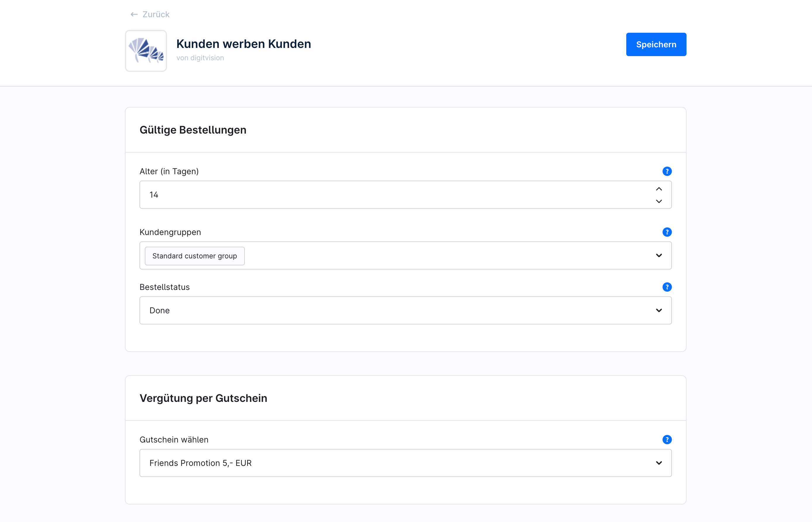Select the Standard customer group tag
This screenshot has width=812, height=522.
click(194, 256)
